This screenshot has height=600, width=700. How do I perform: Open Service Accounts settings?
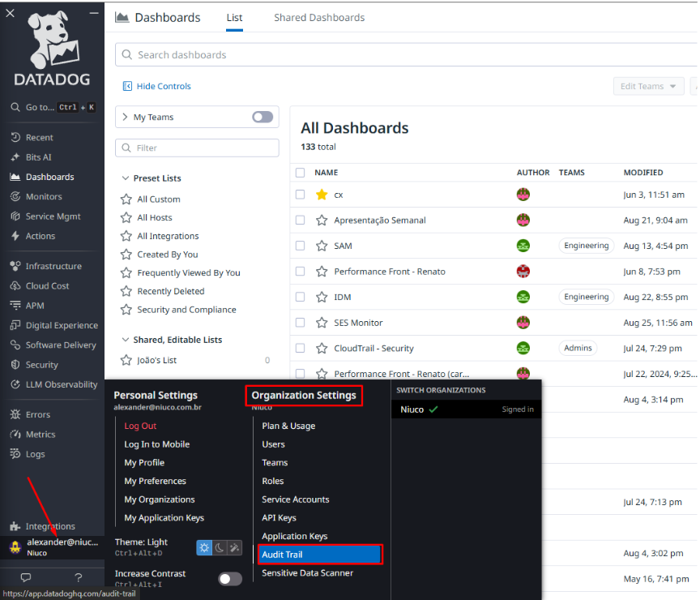pos(295,499)
